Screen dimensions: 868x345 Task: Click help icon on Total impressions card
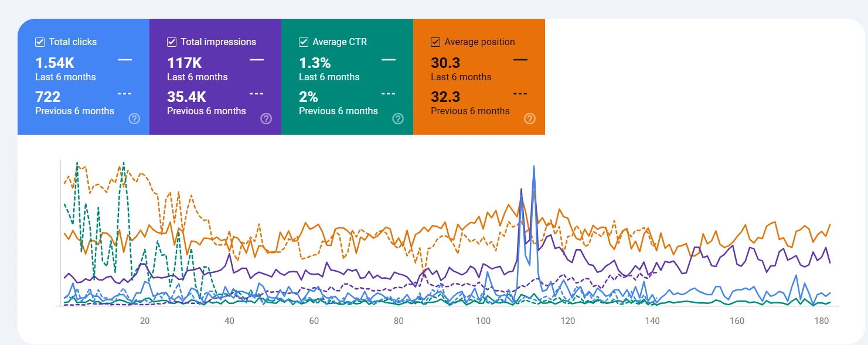pos(266,119)
